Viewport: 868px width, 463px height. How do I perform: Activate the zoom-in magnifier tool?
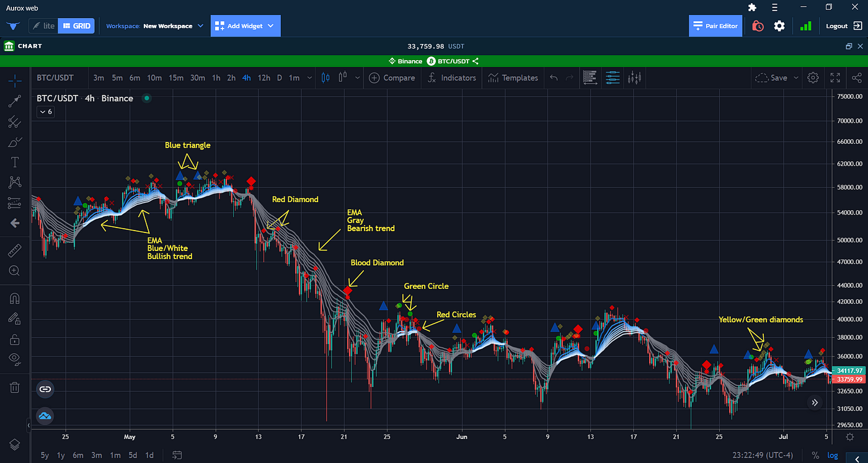[15, 271]
